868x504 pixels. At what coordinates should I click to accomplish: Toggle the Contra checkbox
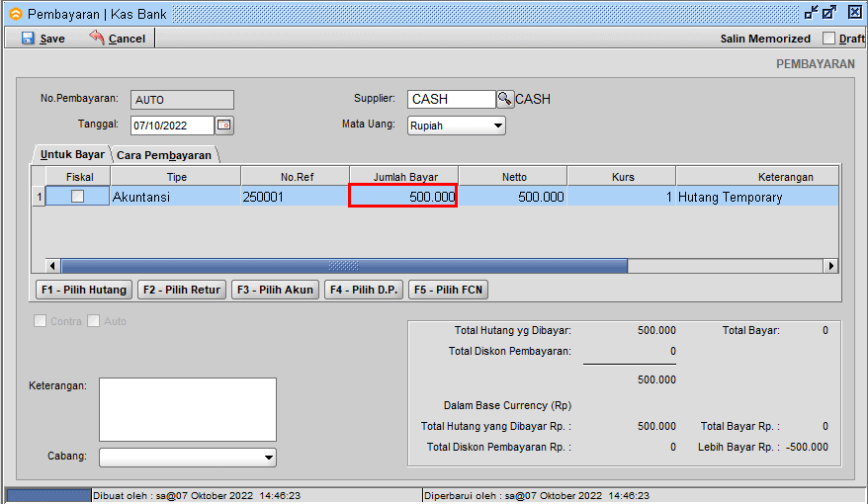tap(41, 321)
